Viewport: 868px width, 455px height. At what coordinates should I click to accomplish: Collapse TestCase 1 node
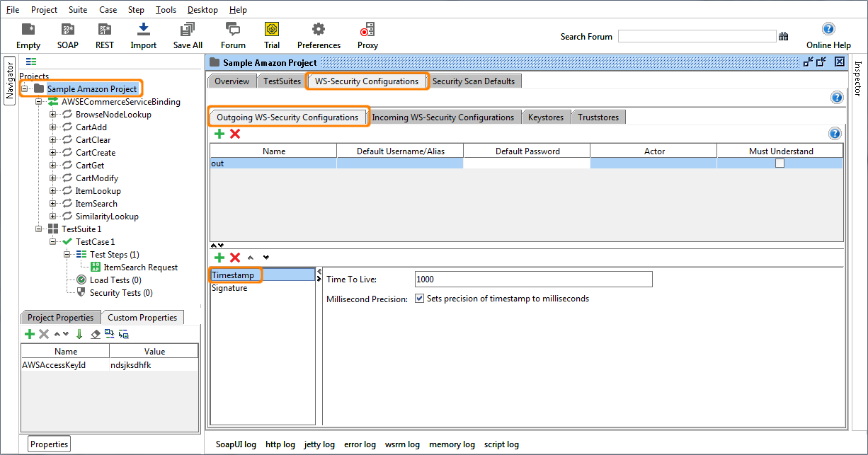[52, 242]
